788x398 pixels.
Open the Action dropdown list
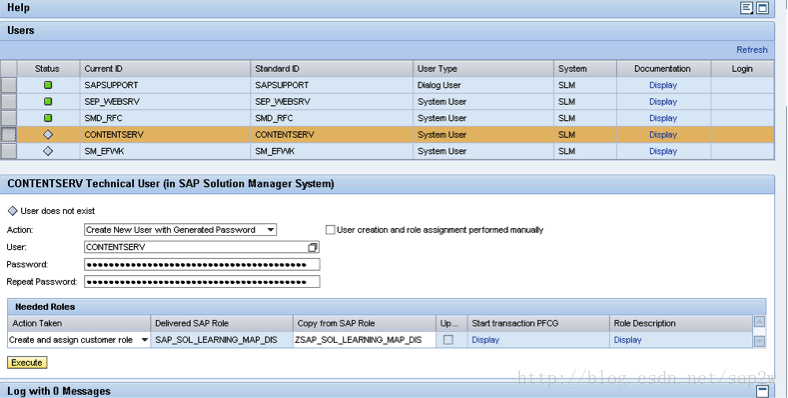tap(270, 230)
